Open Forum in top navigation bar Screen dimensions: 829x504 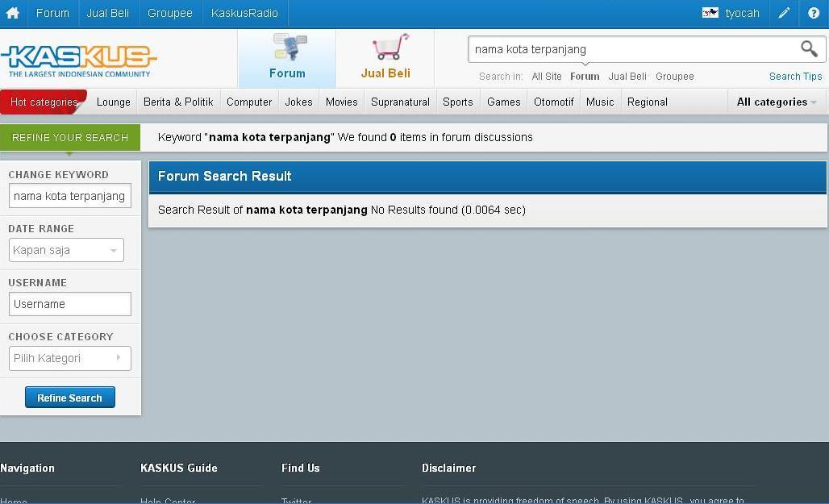click(52, 13)
